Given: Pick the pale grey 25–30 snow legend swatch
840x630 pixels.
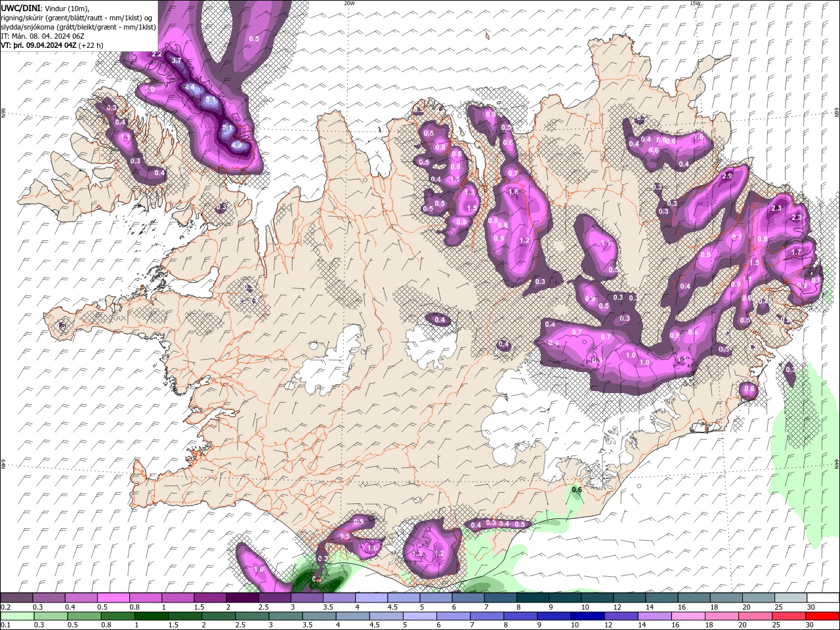Looking at the screenshot, I should 791,598.
